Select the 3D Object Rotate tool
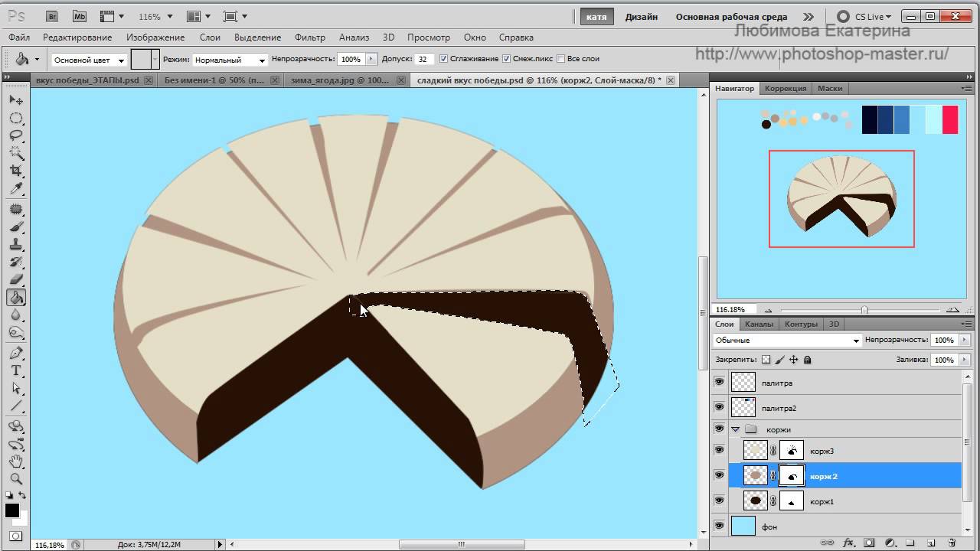 (16, 426)
